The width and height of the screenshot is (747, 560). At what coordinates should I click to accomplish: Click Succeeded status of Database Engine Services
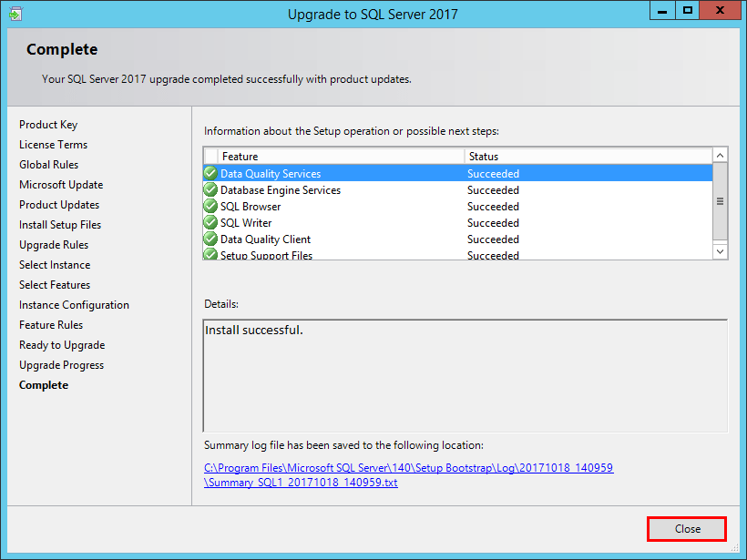[x=493, y=190]
